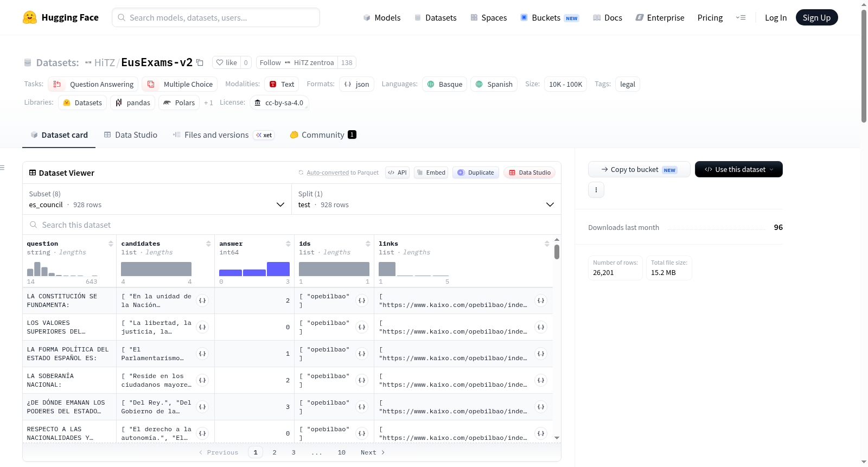This screenshot has width=868, height=467.
Task: Open the red Data Studio button
Action: click(529, 172)
